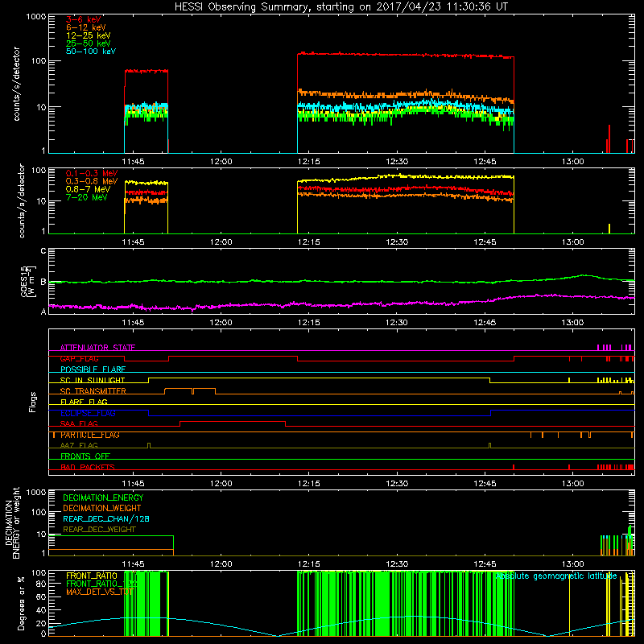The height and width of the screenshot is (644, 644).
Task: Click the magenta GOES15 flux curve
Action: coord(341,304)
